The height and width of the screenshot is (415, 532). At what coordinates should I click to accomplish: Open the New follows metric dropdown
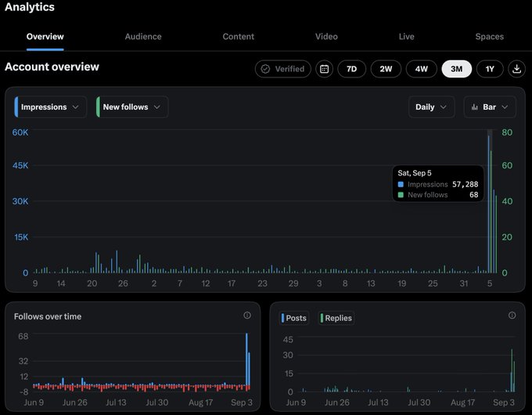(x=132, y=107)
